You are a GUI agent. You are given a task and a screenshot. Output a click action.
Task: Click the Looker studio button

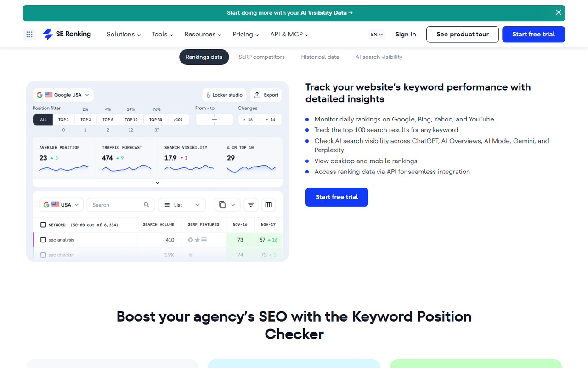[224, 95]
